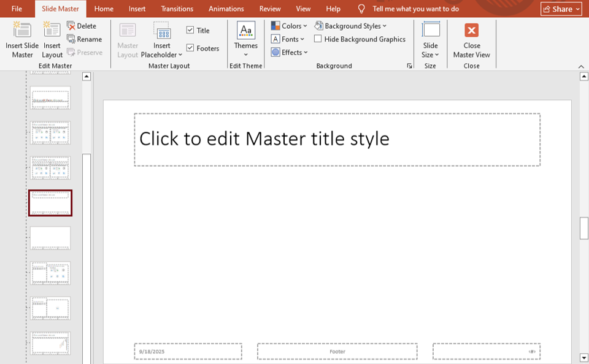
Task: Click the Share button
Action: click(561, 9)
